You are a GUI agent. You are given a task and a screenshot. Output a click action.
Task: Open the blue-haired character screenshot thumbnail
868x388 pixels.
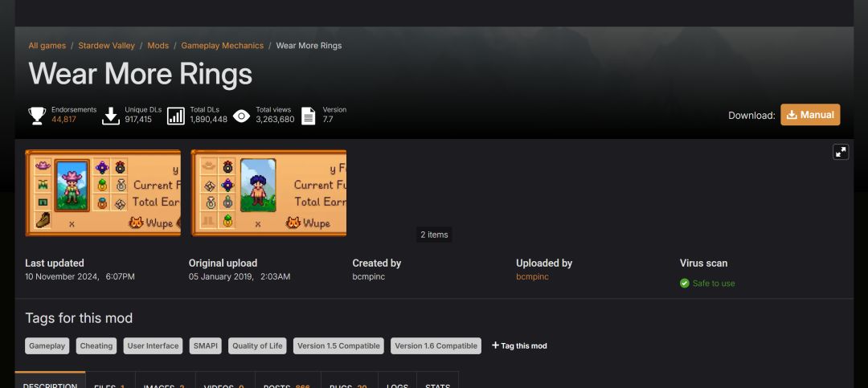point(268,193)
